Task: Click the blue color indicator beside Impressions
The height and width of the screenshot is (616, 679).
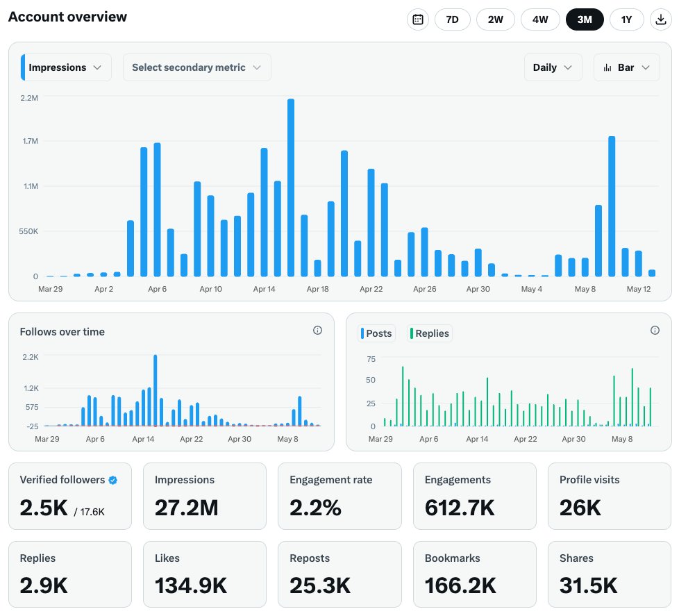Action: pos(24,67)
